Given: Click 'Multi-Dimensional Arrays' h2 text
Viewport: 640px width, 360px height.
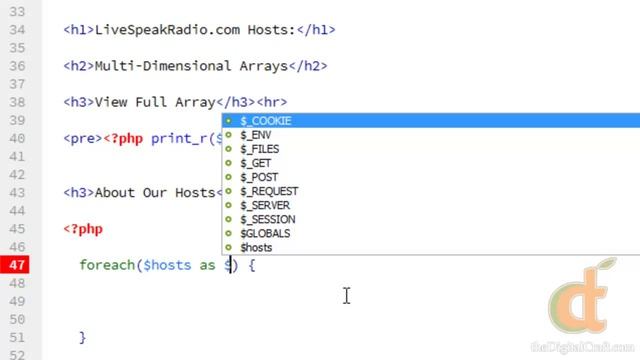Looking at the screenshot, I should tap(191, 66).
